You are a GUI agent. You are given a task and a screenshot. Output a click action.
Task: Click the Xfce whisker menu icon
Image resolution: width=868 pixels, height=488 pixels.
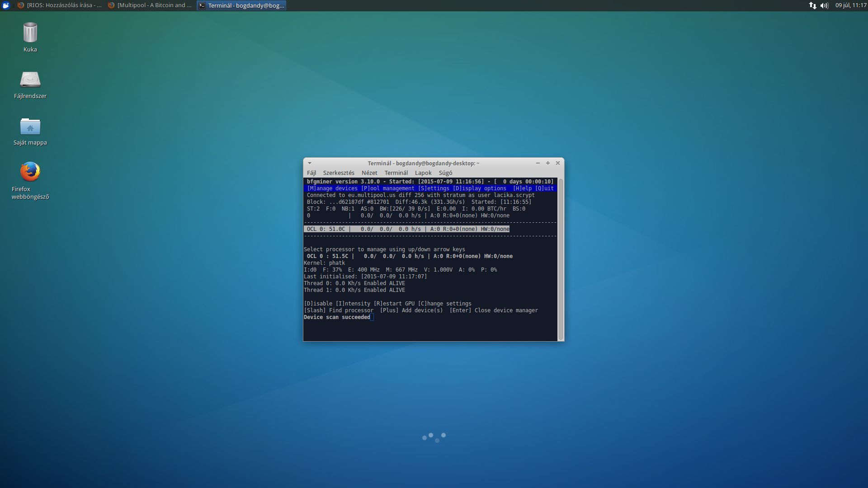click(6, 5)
